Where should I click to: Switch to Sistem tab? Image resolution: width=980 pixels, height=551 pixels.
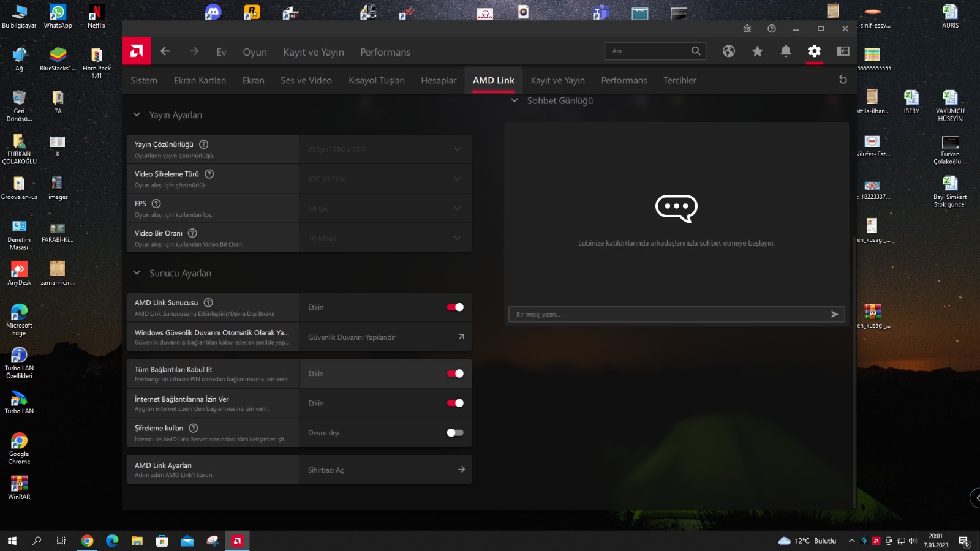click(144, 80)
